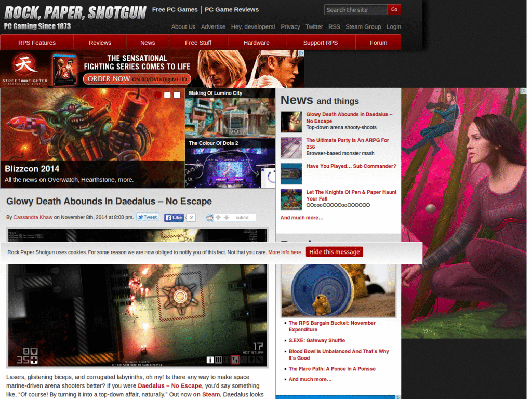Open author Cassandra Khaw link
The width and height of the screenshot is (532, 399).
[x=33, y=217]
